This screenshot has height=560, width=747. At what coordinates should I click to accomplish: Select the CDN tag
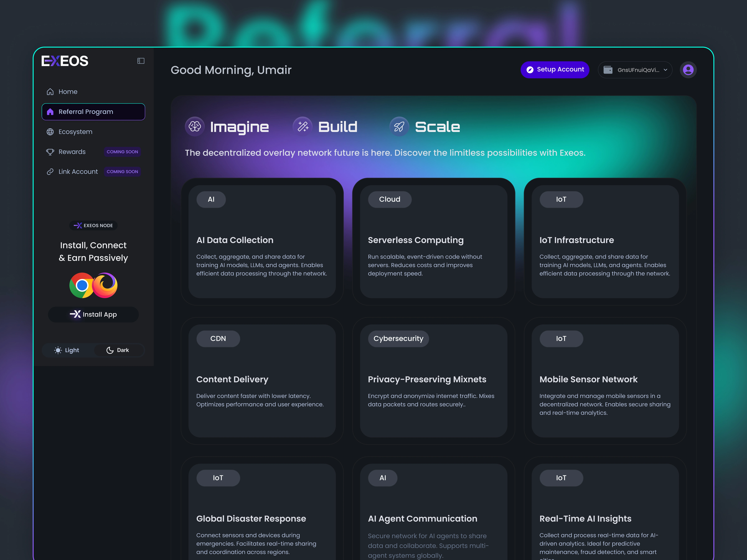click(x=218, y=338)
